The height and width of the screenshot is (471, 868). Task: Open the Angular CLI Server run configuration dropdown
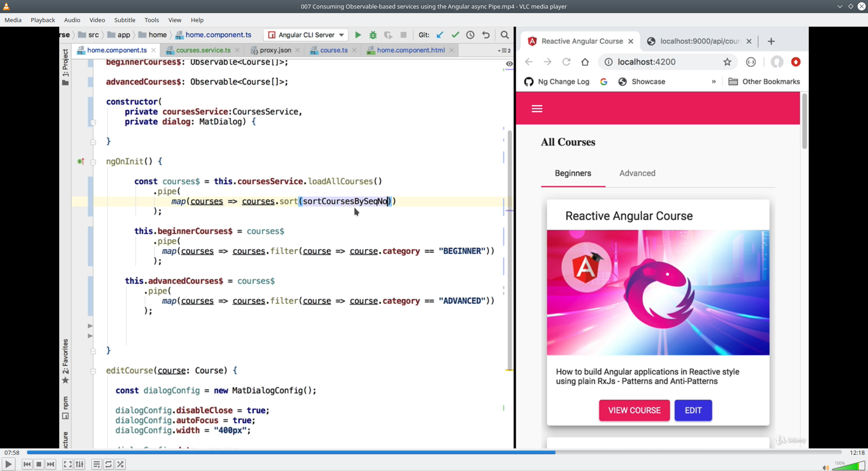coord(306,35)
